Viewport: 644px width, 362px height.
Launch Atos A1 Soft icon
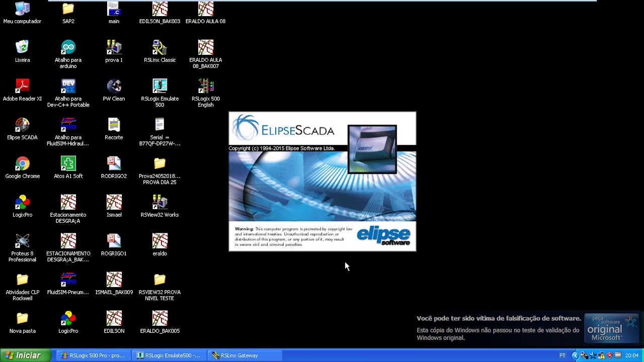[68, 167]
